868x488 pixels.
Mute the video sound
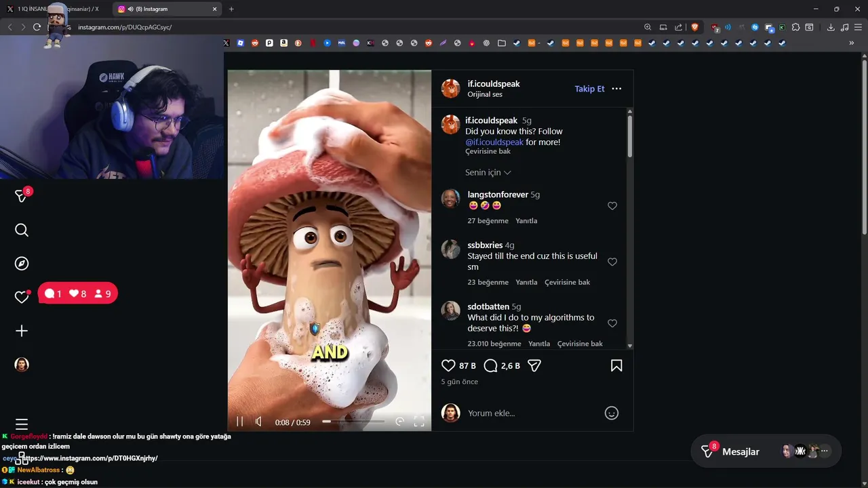point(258,422)
